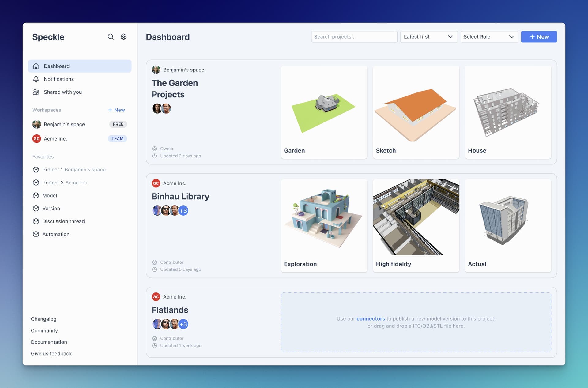Viewport: 588px width, 388px height.
Task: Open Speckle settings via gear icon
Action: click(x=123, y=36)
